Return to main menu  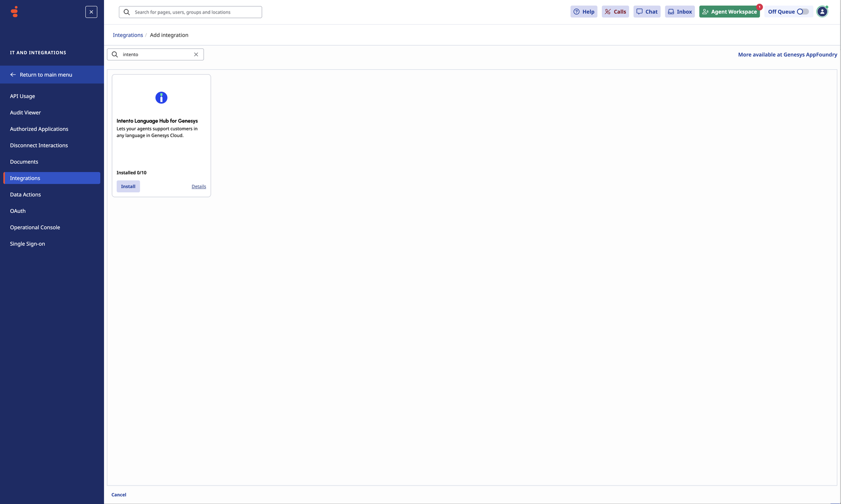[52, 75]
